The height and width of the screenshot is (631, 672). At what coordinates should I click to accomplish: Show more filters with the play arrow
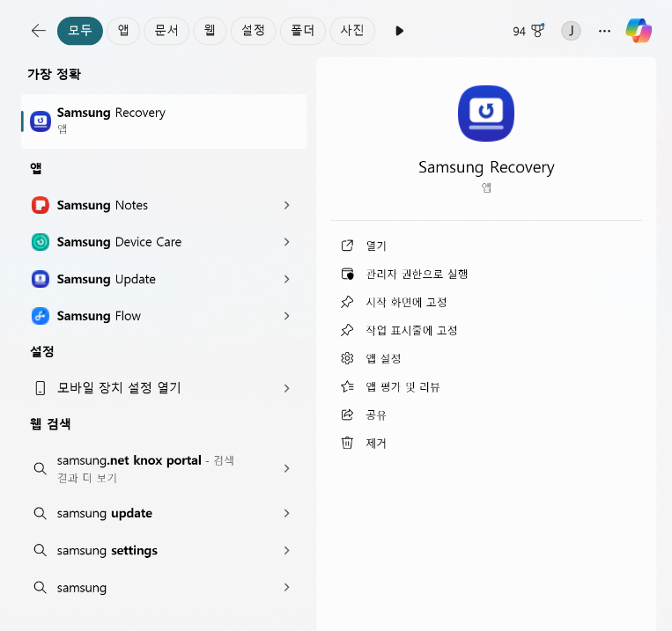400,31
